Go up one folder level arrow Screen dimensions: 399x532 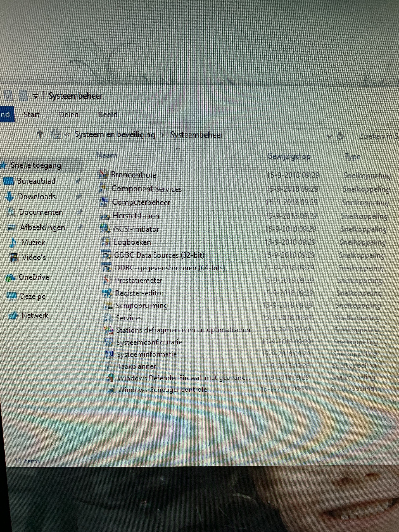click(40, 134)
